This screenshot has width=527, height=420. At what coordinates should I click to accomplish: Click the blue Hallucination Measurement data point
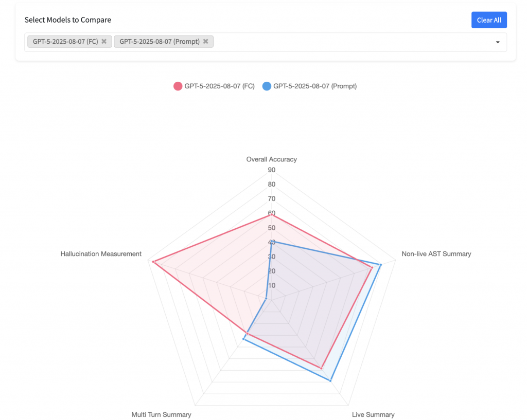[x=266, y=298]
